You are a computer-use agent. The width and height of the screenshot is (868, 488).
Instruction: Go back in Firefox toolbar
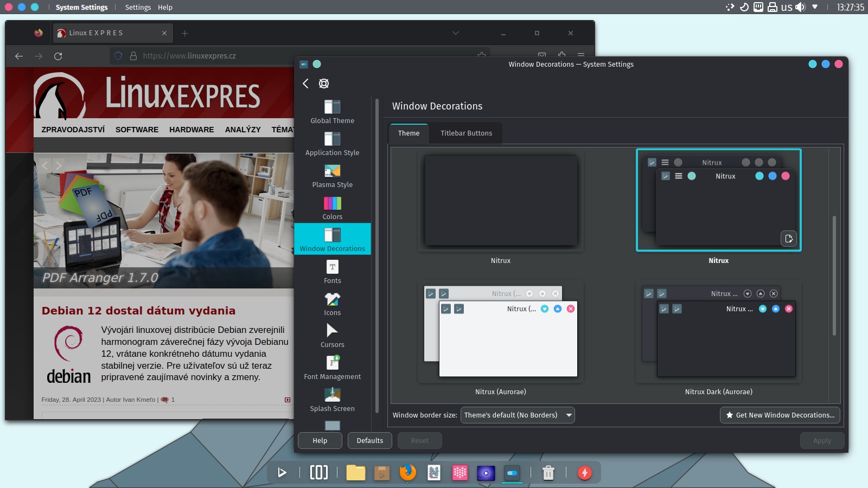pos(19,56)
